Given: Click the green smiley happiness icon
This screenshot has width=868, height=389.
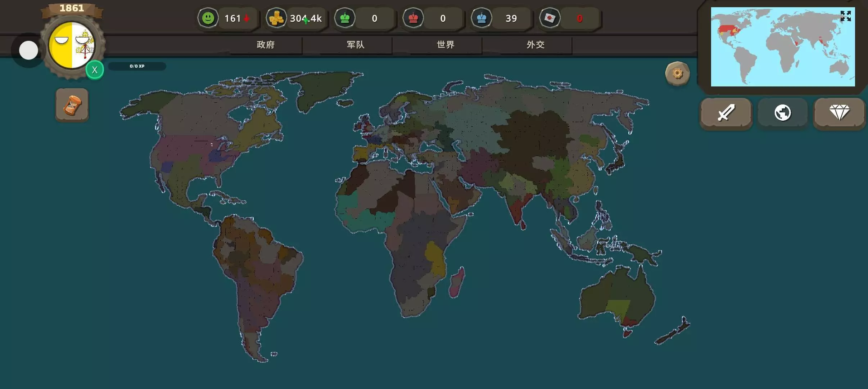Looking at the screenshot, I should [x=208, y=18].
